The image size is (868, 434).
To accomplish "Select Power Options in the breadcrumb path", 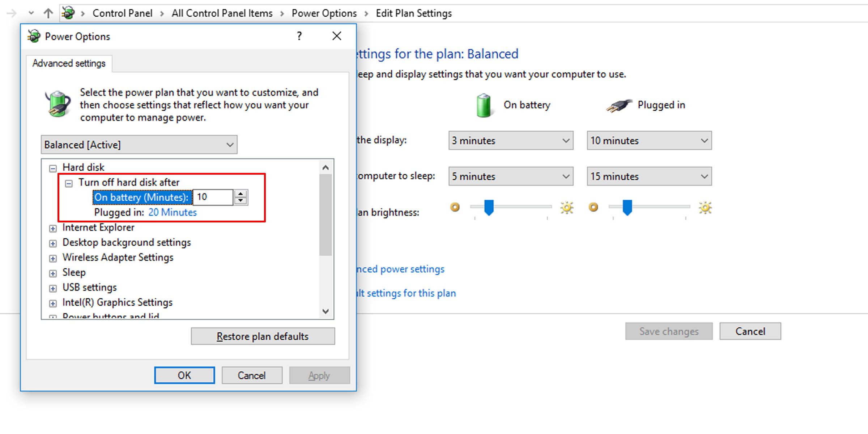I will (x=324, y=13).
